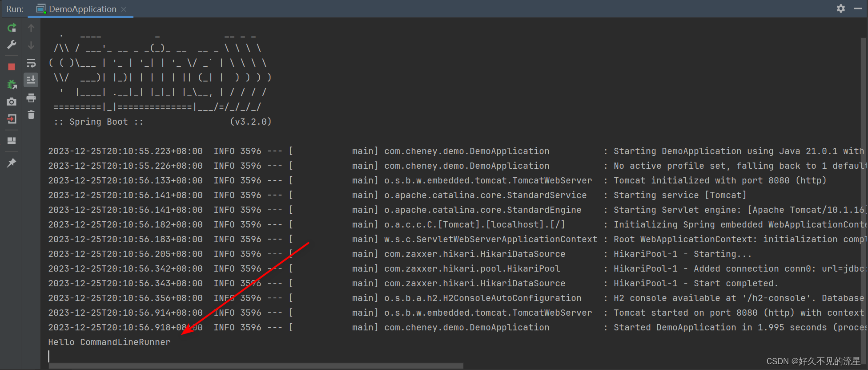Go up the stack trace arrow

[x=31, y=28]
